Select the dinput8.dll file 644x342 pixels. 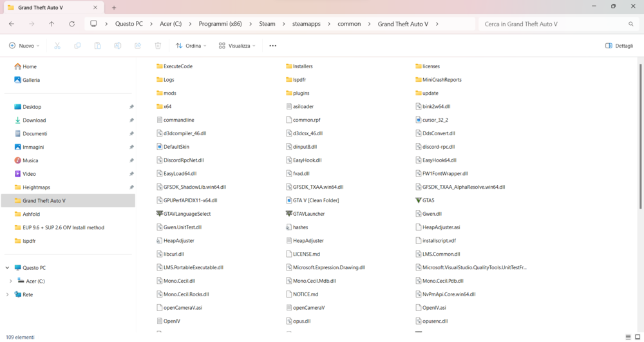pos(301,147)
